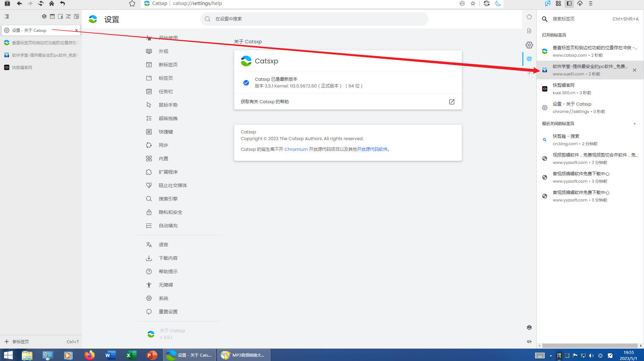This screenshot has height=361, width=644.
Task: Open the favorites star in sidebar
Action: click(529, 17)
